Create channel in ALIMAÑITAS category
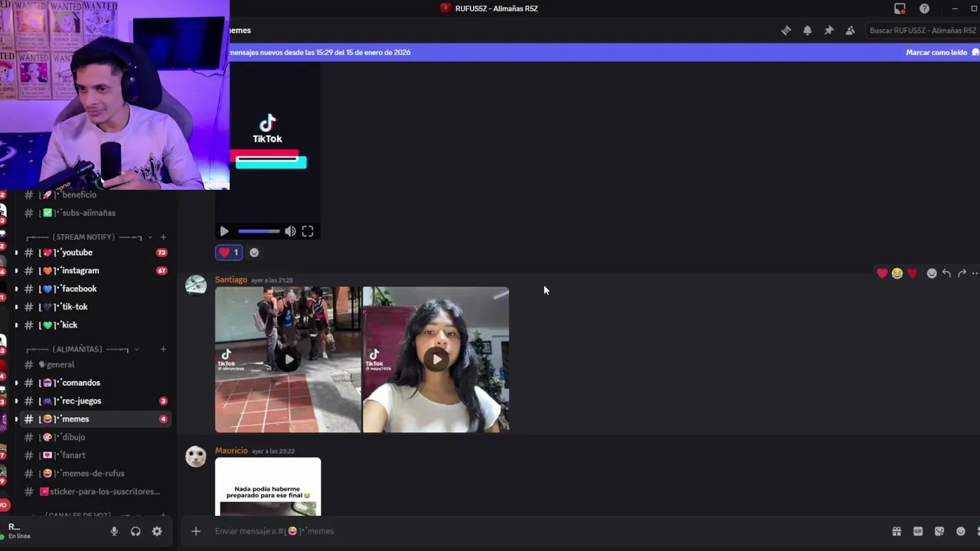 (x=163, y=350)
